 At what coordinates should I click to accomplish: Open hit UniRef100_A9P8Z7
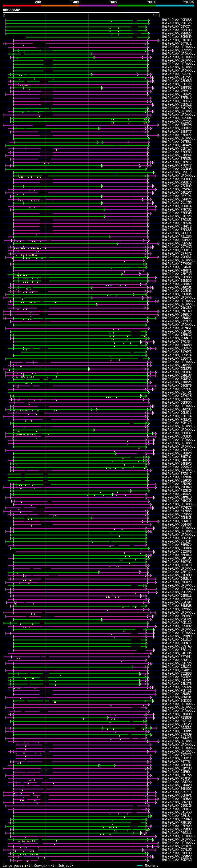[x=177, y=33]
